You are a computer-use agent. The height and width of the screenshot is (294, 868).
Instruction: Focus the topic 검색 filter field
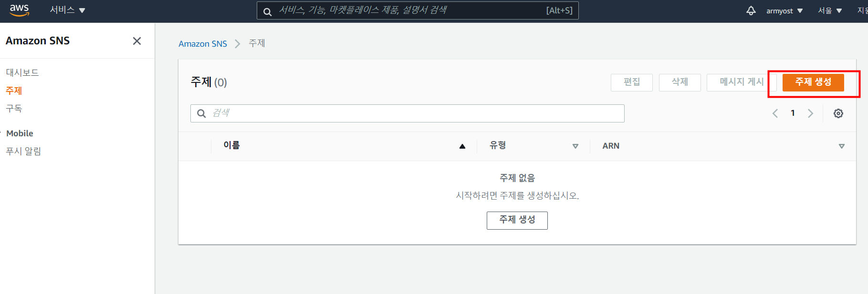tap(408, 113)
